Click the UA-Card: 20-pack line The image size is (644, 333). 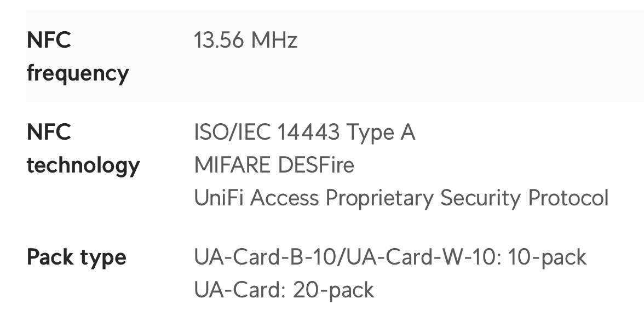pyautogui.click(x=284, y=290)
